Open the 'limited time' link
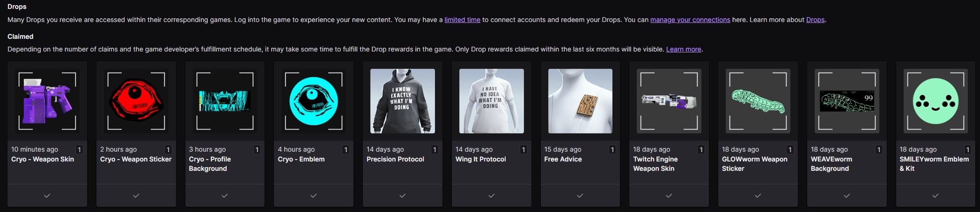Screen dimensions: 980x212 point(462,20)
